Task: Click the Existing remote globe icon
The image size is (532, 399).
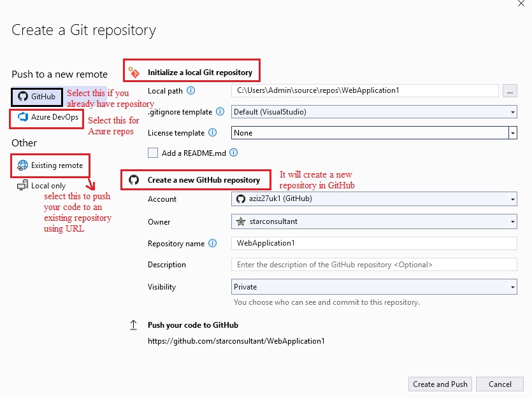Action: tap(23, 165)
